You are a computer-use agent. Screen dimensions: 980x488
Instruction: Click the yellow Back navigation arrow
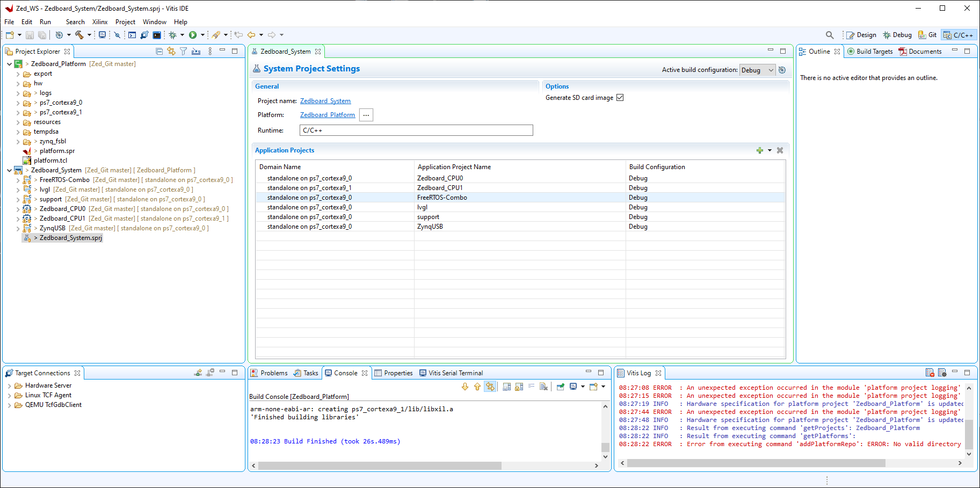pos(251,35)
